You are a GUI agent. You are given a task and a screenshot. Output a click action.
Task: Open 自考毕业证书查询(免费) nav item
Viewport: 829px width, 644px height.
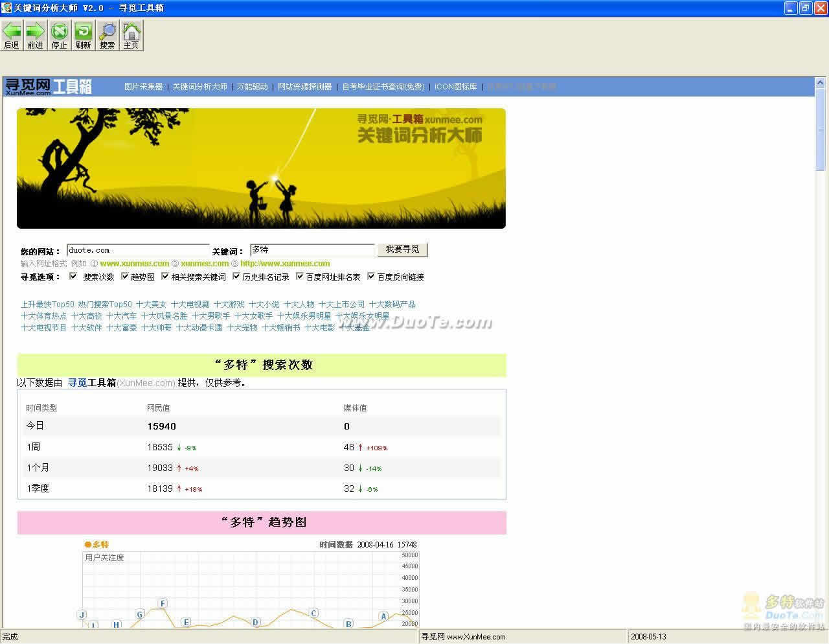coord(383,86)
